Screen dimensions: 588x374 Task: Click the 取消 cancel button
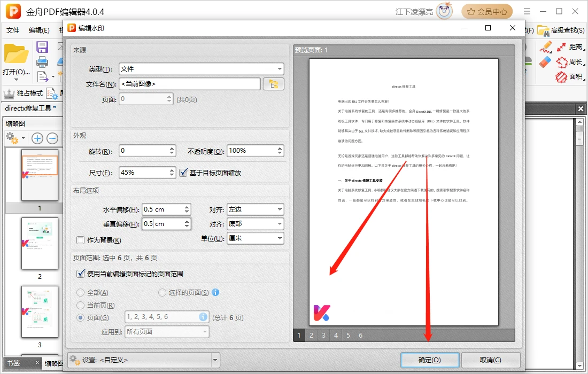click(x=490, y=360)
